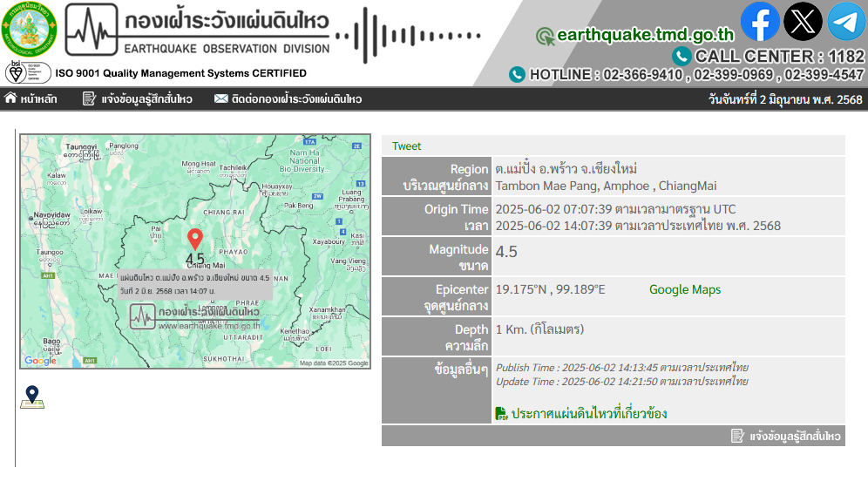
Task: Click the red epicenter pin on map
Action: tap(195, 239)
